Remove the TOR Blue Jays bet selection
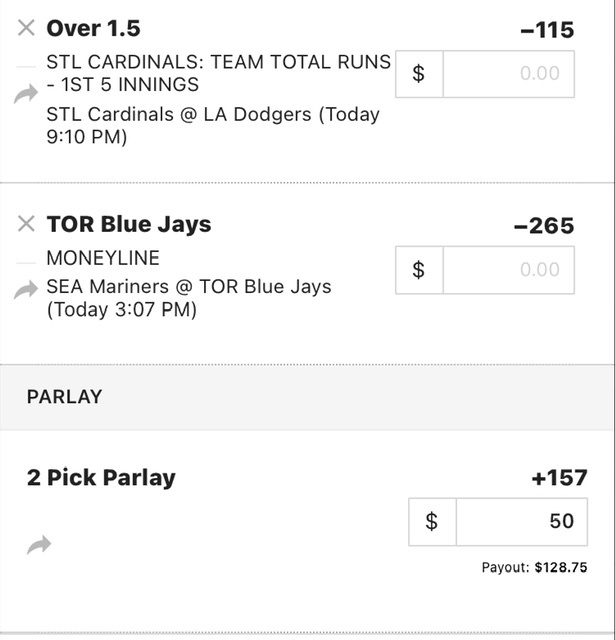The height and width of the screenshot is (640, 615). (x=26, y=224)
